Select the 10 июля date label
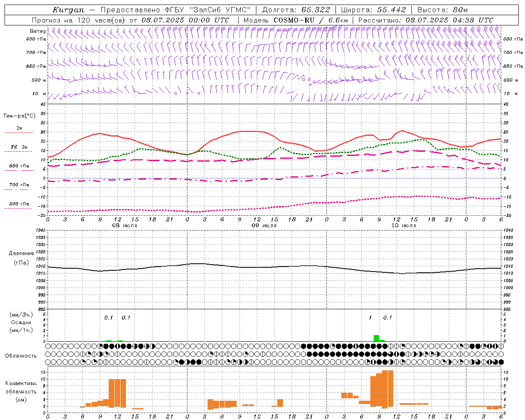 tap(404, 226)
